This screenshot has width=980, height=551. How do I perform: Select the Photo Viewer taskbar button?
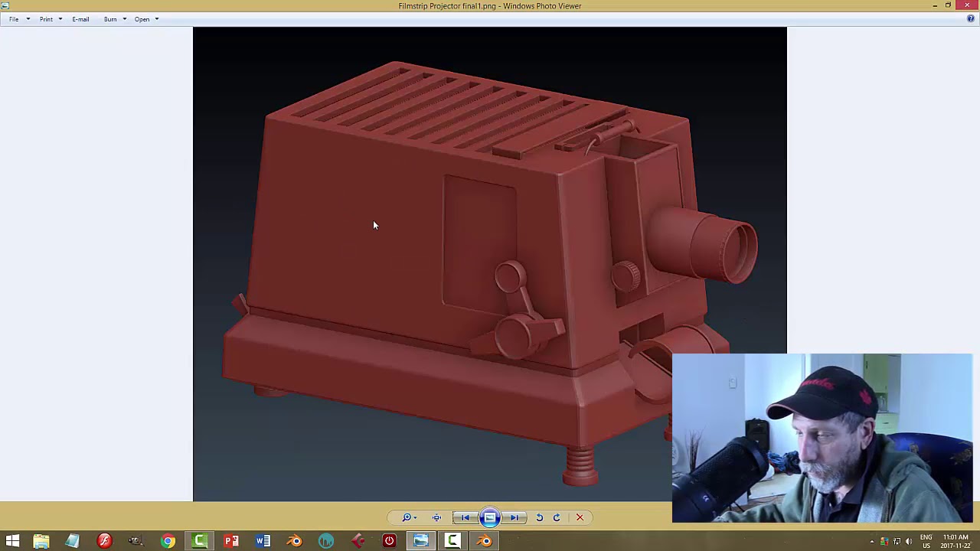click(420, 542)
